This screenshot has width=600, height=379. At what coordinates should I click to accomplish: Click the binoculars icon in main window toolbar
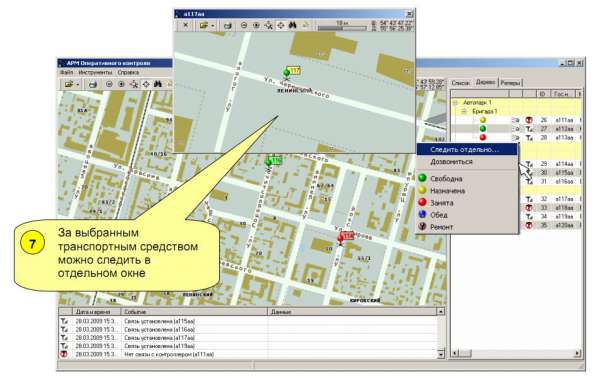158,84
